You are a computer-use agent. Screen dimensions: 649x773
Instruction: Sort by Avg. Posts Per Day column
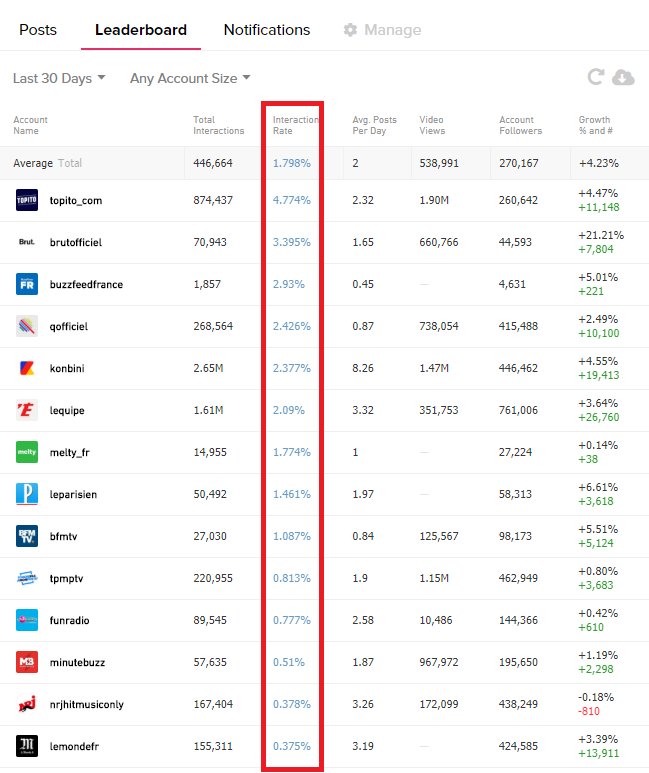(x=374, y=125)
